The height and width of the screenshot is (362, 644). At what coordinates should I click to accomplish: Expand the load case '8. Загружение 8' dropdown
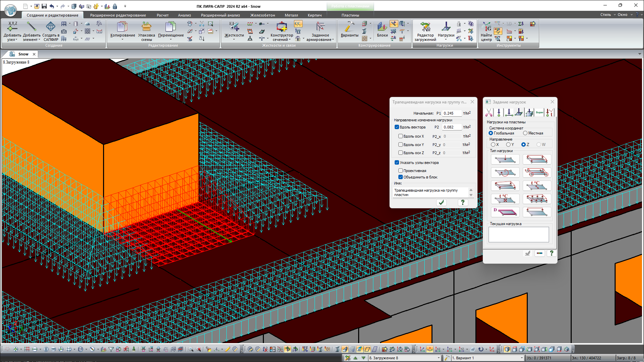point(439,358)
